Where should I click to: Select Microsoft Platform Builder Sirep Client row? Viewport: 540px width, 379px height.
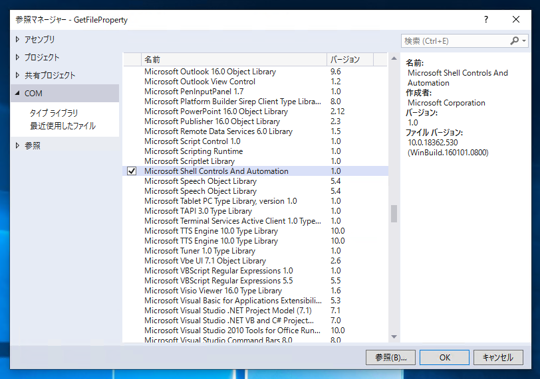pos(255,102)
